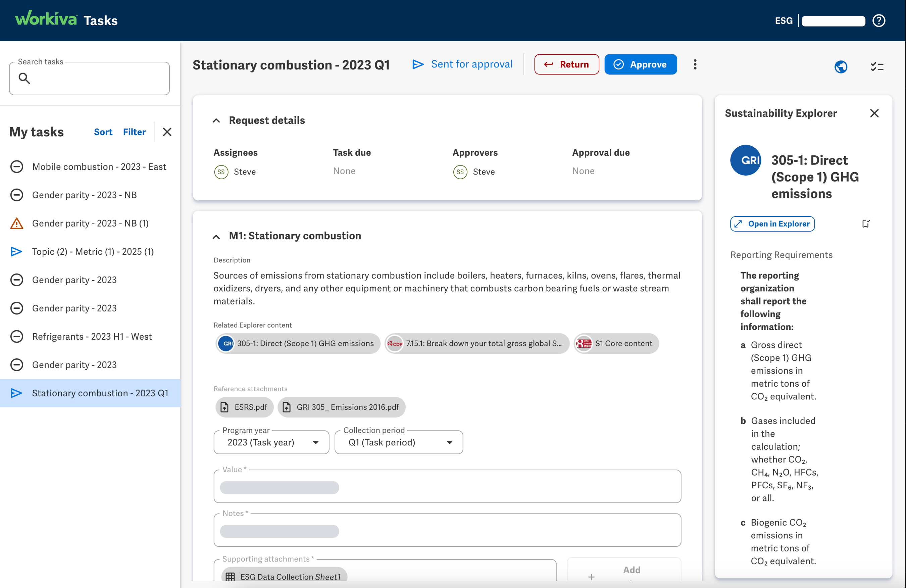
Task: Click sent icon beside Topic (2) task
Action: [16, 251]
